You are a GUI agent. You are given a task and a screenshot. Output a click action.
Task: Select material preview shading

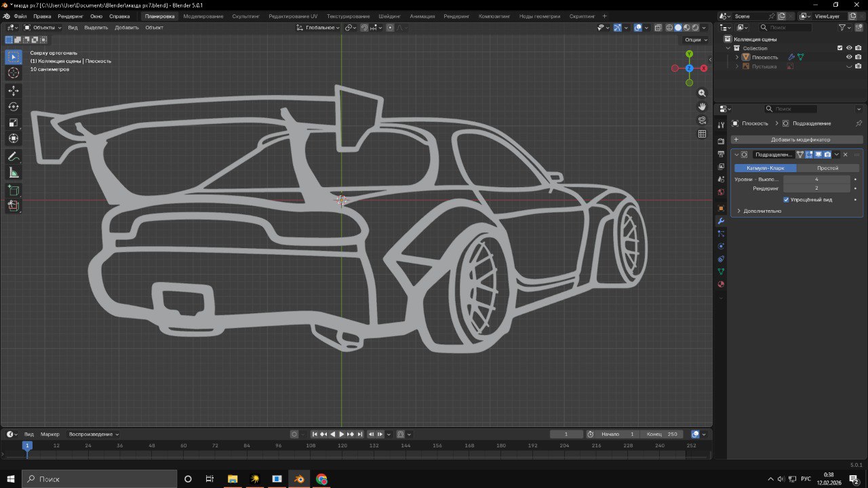(x=686, y=28)
